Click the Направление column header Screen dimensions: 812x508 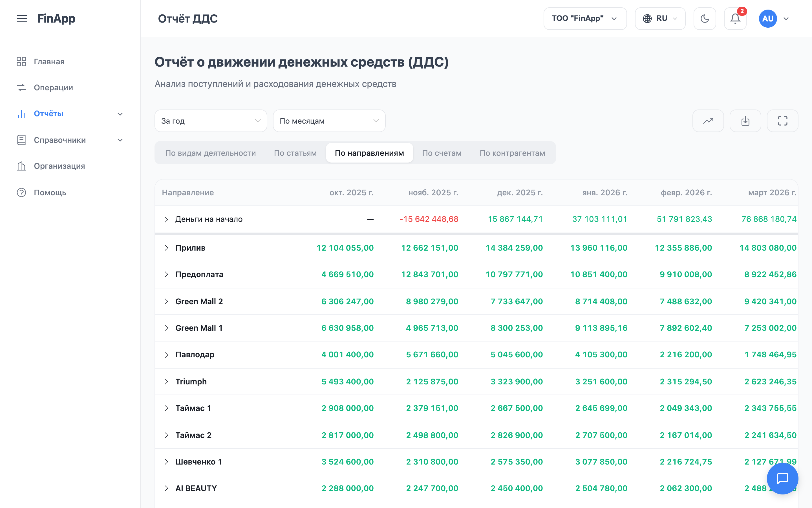187,192
